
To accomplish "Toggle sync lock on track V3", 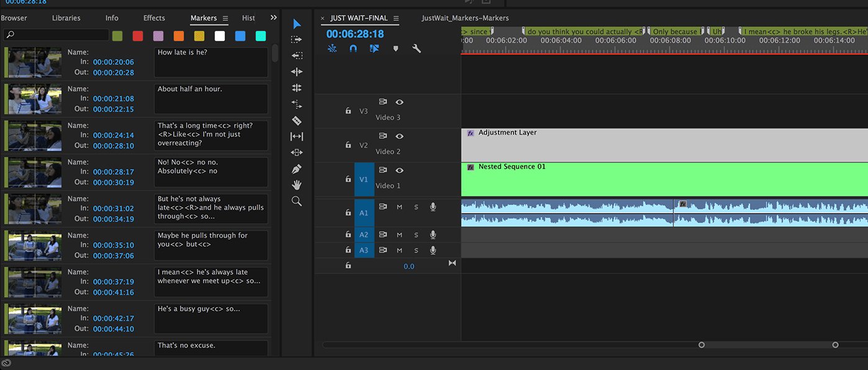I will (x=382, y=102).
